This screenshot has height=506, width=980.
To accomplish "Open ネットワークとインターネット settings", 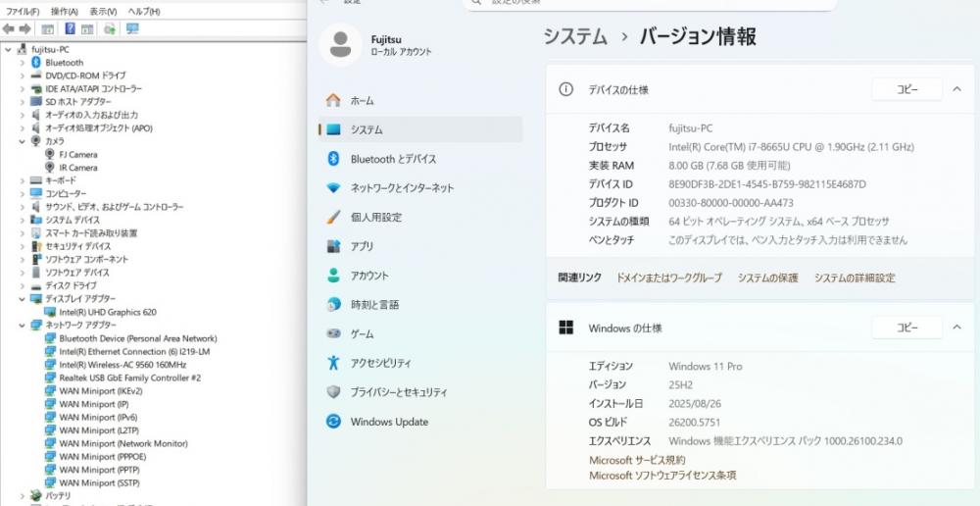I will coord(420,188).
